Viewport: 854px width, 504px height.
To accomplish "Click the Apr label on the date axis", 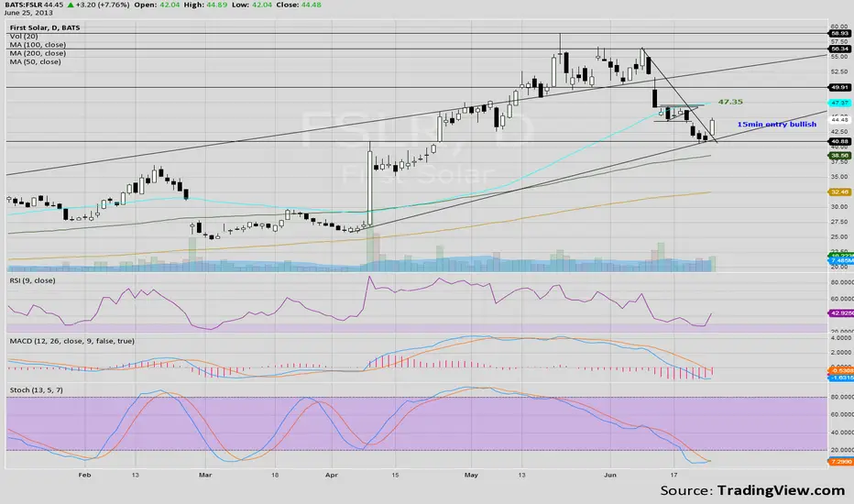I will 331,475.
